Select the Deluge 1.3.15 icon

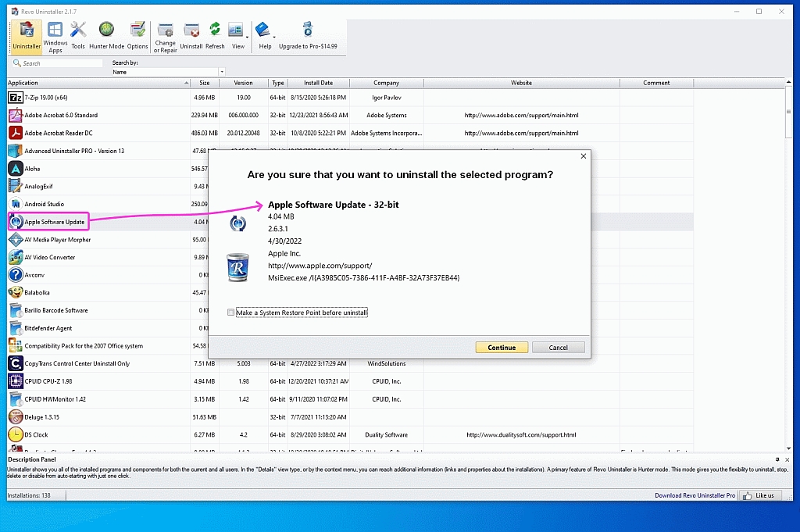[x=16, y=416]
